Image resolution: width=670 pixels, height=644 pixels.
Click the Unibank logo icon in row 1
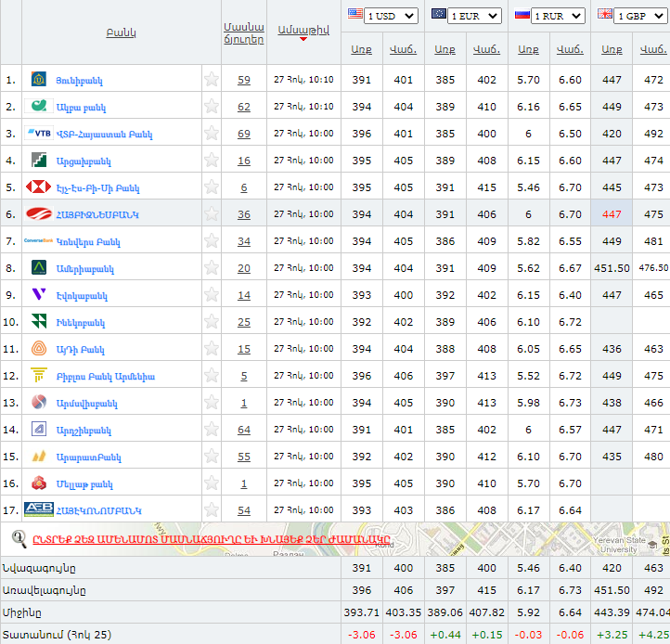tap(39, 79)
